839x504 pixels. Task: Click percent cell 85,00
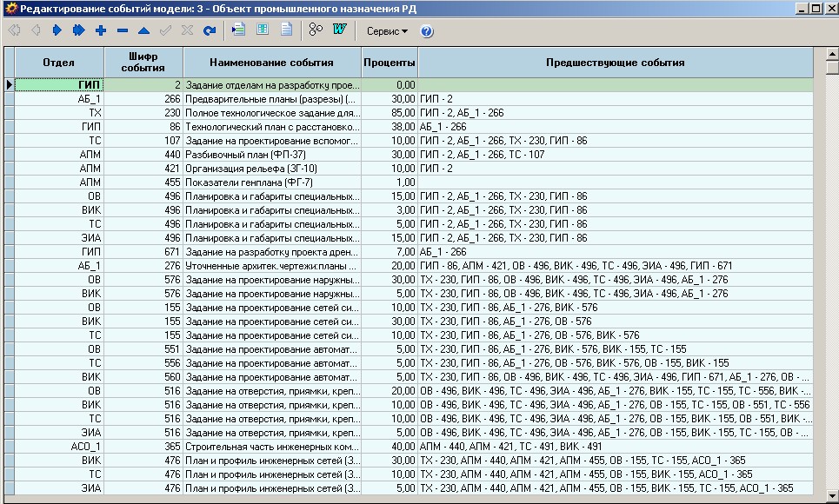[390, 113]
